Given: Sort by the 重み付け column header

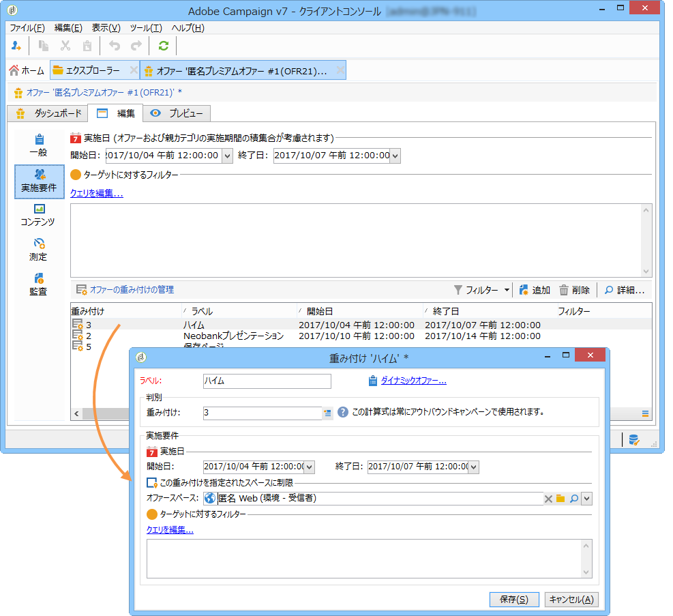Looking at the screenshot, I should coord(126,311).
